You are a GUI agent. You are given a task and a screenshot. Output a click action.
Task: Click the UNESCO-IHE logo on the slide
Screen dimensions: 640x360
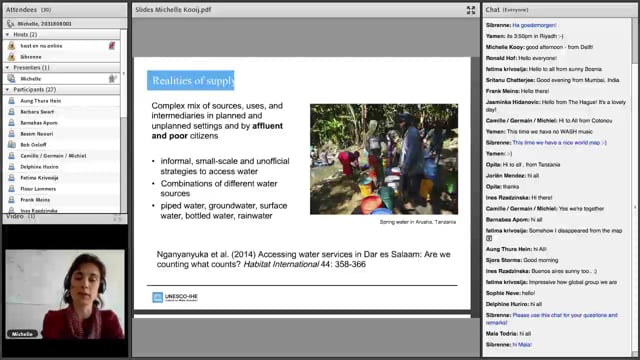tap(175, 297)
